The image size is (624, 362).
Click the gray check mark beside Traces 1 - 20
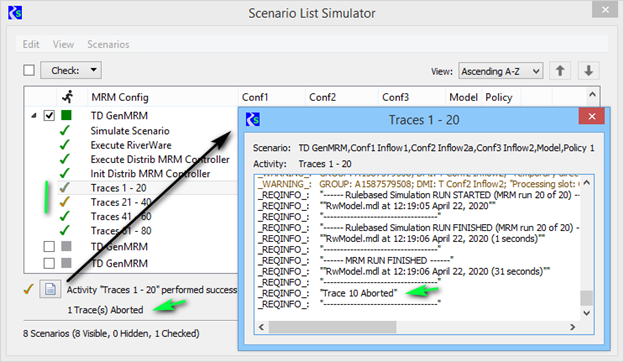(64, 187)
